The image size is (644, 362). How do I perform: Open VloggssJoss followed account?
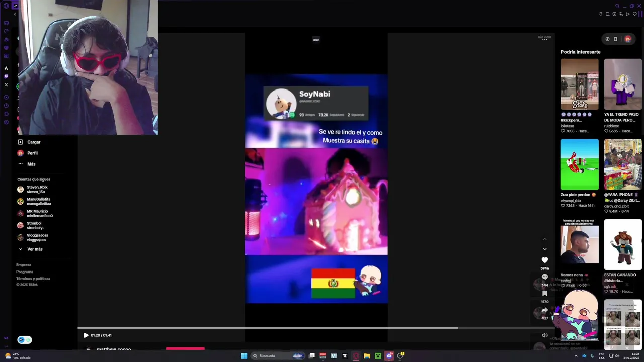tap(33, 238)
